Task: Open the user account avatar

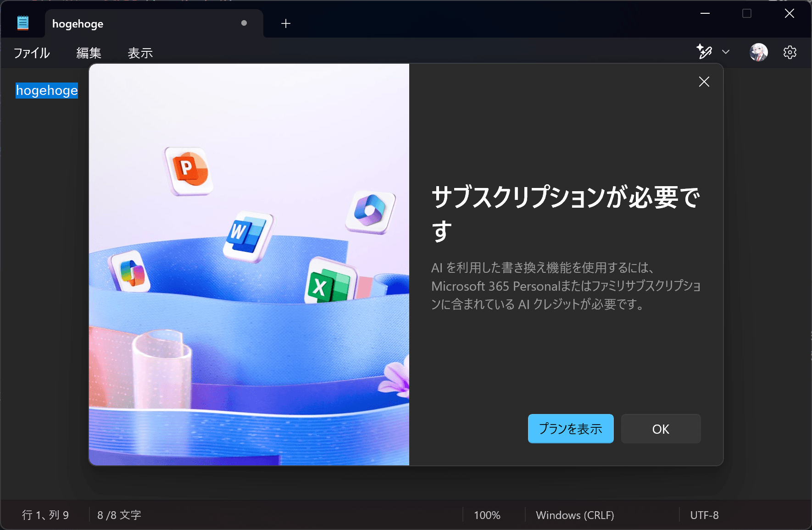Action: coord(759,52)
